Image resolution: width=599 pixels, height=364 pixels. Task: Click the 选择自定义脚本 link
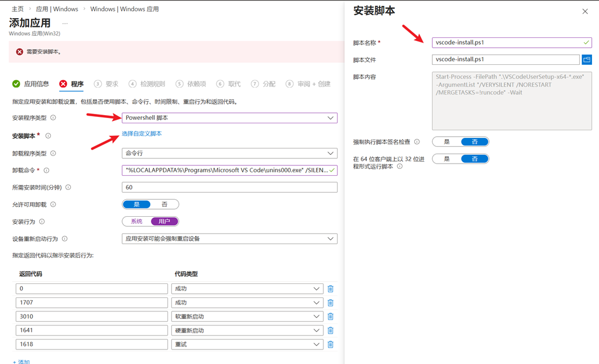(142, 134)
